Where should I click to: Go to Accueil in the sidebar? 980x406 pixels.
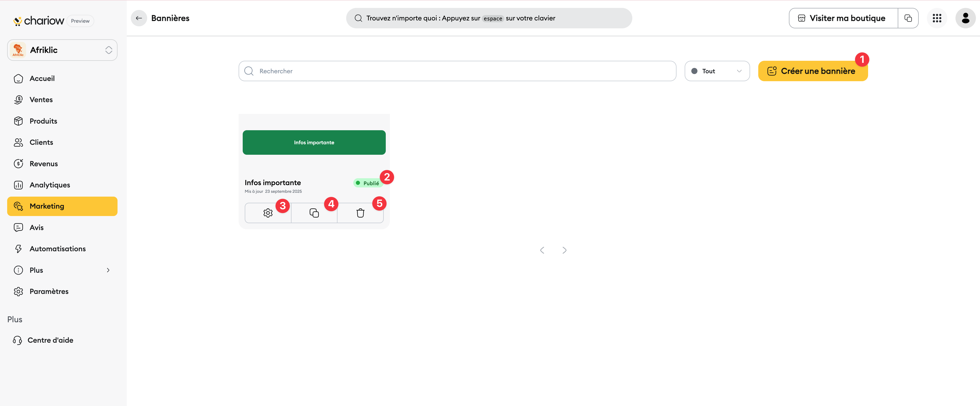(x=62, y=78)
